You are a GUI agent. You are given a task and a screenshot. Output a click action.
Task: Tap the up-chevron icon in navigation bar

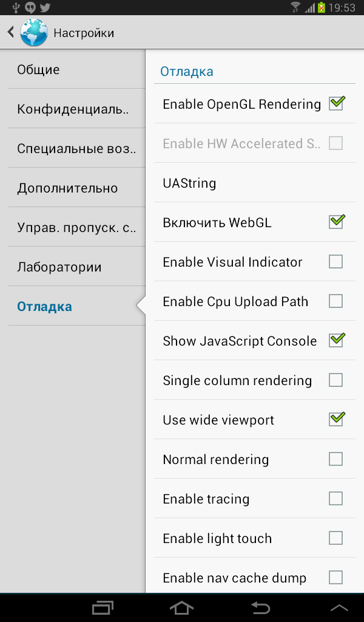[x=339, y=607]
